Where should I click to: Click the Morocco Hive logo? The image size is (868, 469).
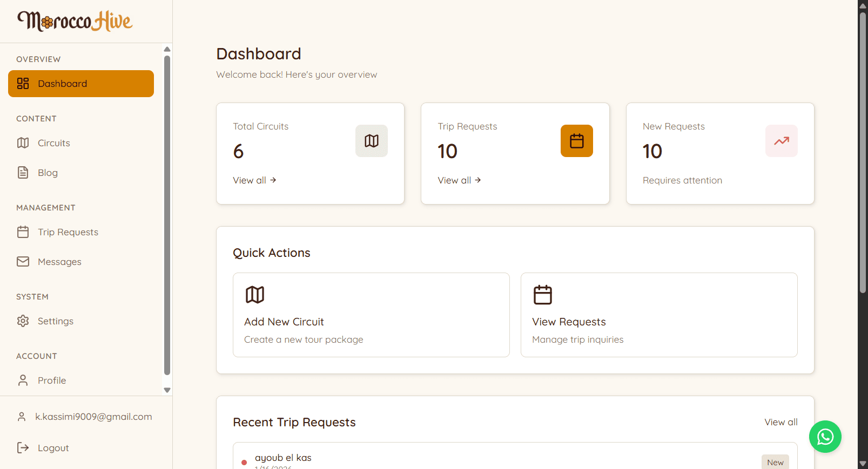click(75, 21)
